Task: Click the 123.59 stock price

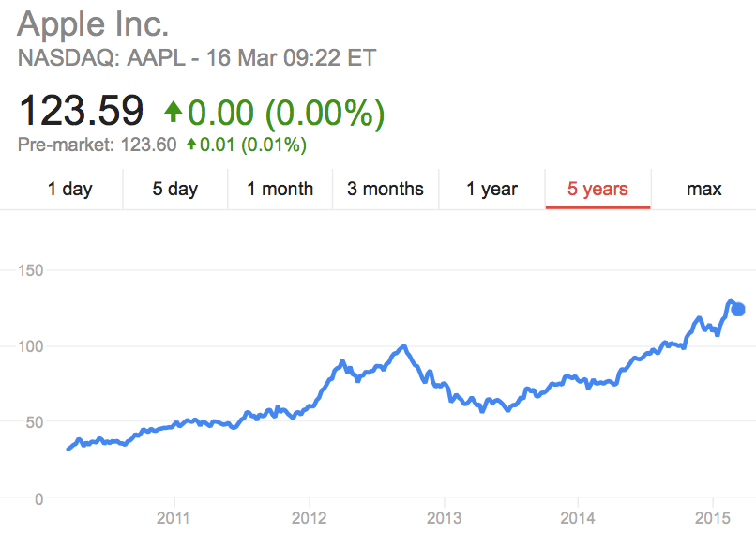Action: point(82,112)
